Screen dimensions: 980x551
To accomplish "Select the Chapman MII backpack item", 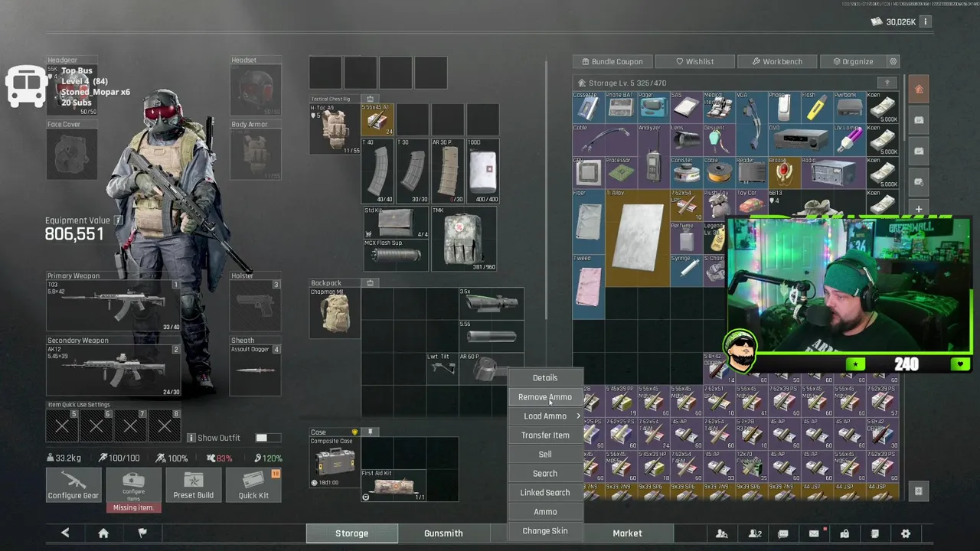I will click(335, 313).
